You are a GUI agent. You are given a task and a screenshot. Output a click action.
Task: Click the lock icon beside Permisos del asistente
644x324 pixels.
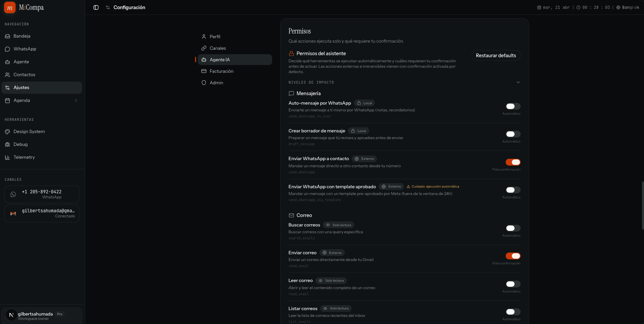291,53
